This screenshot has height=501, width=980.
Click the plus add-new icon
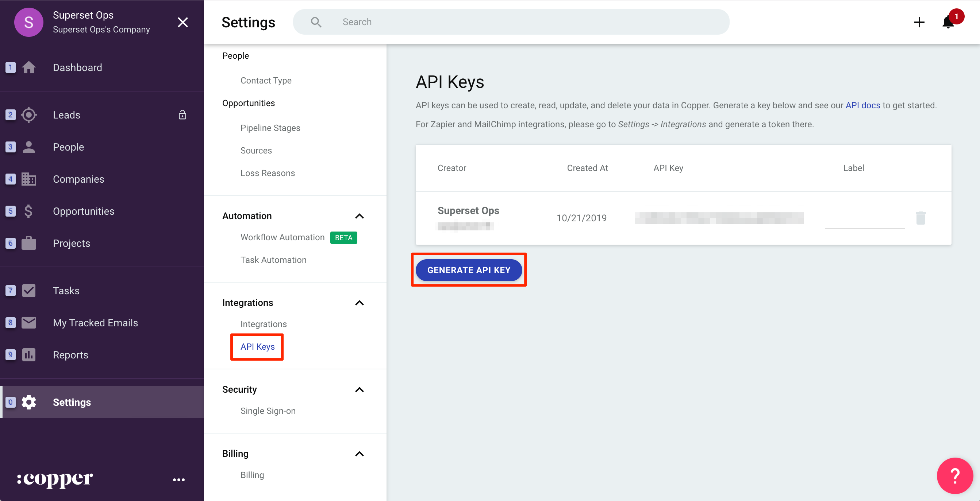[x=919, y=23]
